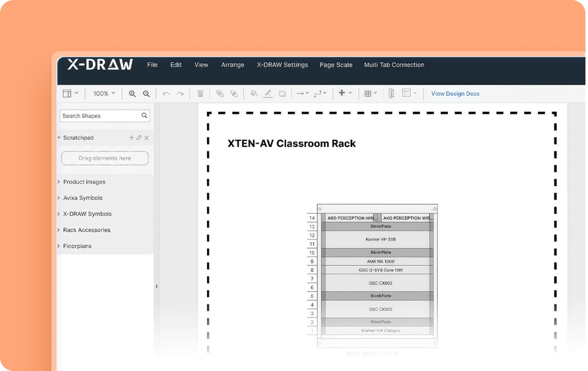This screenshot has width=588, height=371.
Task: Expand the Floorplans library
Action: pyautogui.click(x=59, y=246)
